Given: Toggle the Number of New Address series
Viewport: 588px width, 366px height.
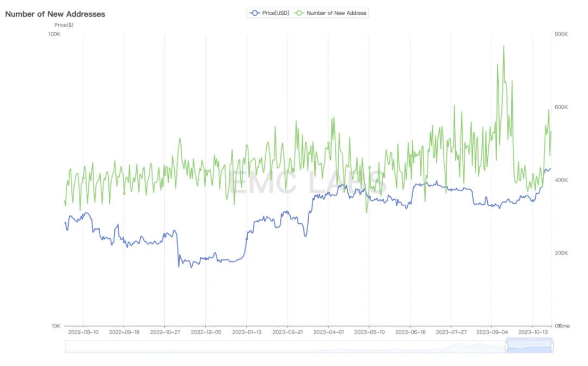Looking at the screenshot, I should 336,13.
